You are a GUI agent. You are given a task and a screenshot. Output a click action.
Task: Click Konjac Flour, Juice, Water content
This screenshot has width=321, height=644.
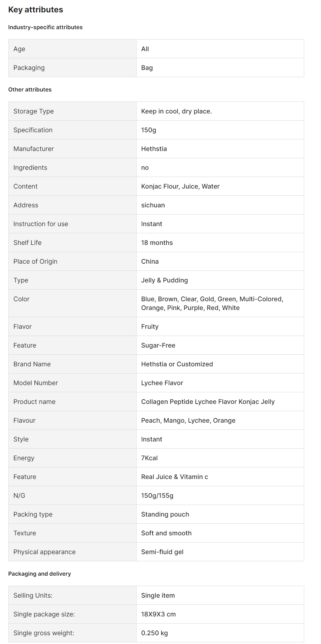pyautogui.click(x=180, y=187)
